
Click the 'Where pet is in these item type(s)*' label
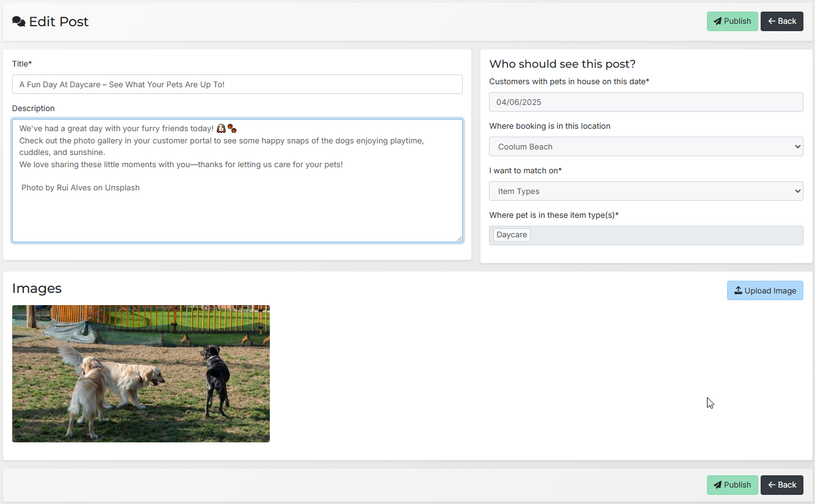pyautogui.click(x=554, y=215)
